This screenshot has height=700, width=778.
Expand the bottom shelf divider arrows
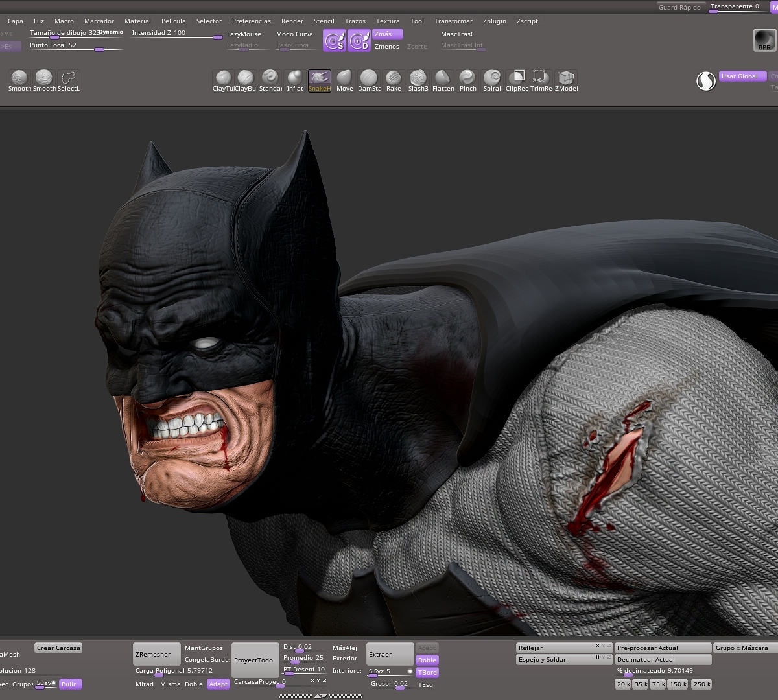click(x=321, y=696)
